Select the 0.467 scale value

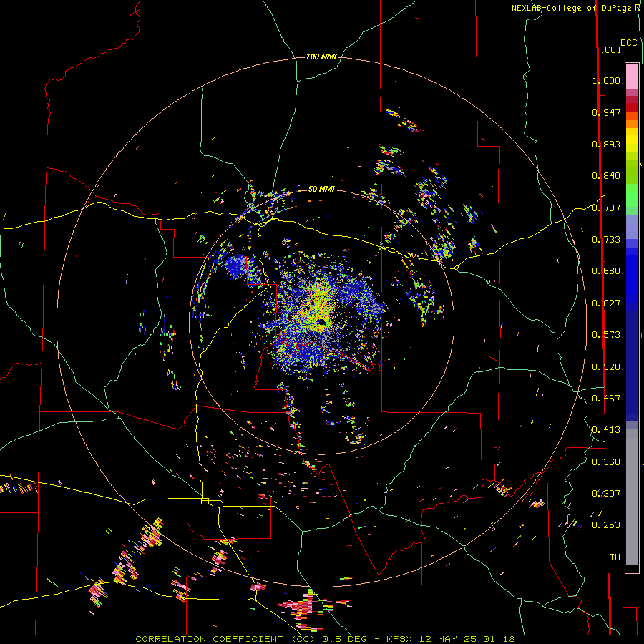pyautogui.click(x=606, y=399)
